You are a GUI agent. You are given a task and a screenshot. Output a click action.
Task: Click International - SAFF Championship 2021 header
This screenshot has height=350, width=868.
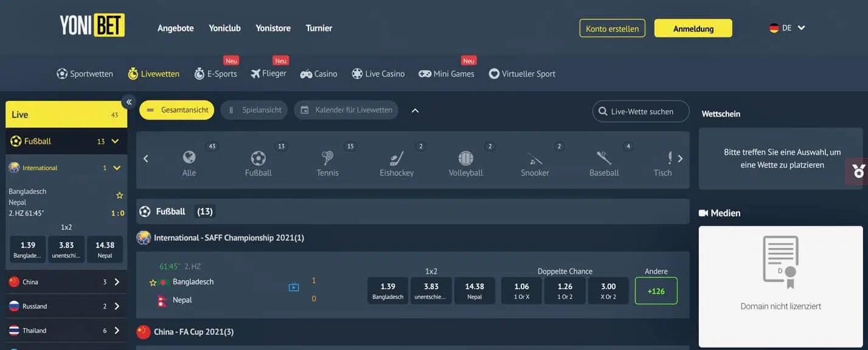pyautogui.click(x=229, y=238)
